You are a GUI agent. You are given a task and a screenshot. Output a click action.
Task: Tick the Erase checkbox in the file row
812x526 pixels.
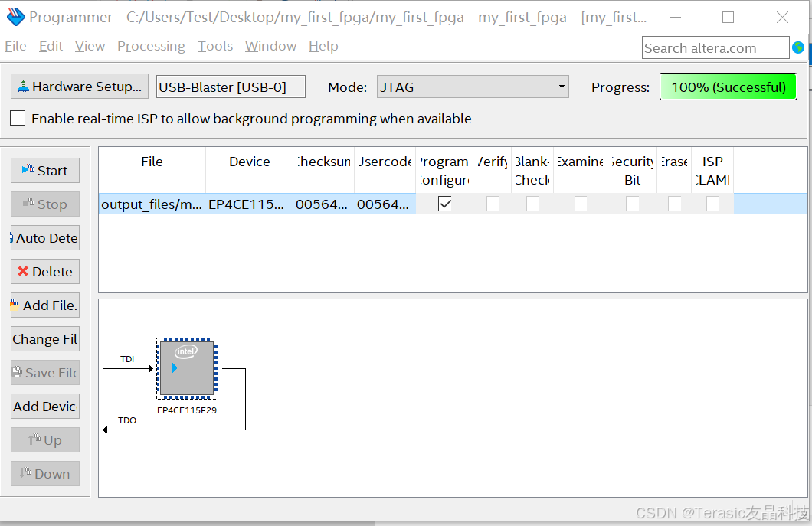click(674, 204)
